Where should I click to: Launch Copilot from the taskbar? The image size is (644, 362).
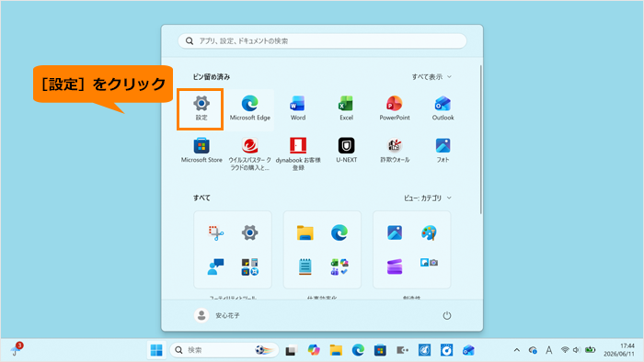(x=314, y=350)
